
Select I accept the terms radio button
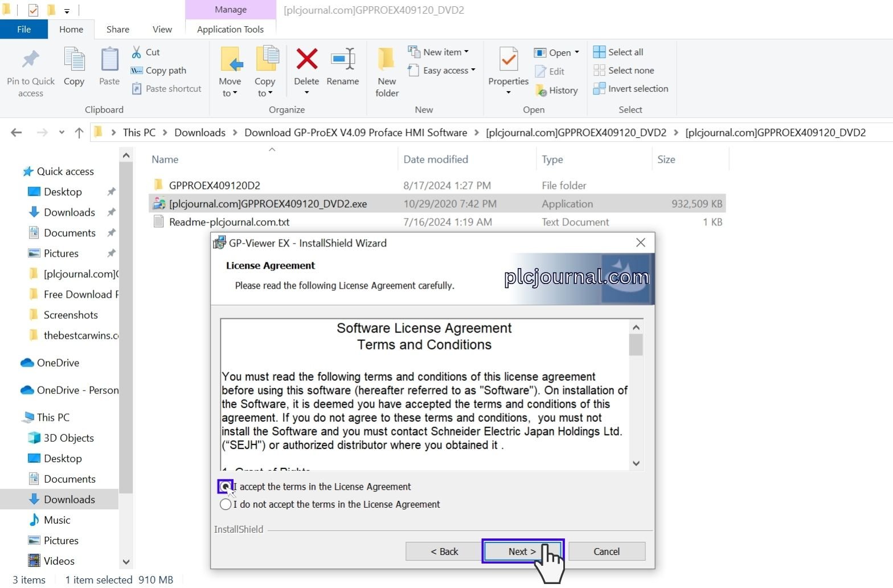pyautogui.click(x=226, y=487)
